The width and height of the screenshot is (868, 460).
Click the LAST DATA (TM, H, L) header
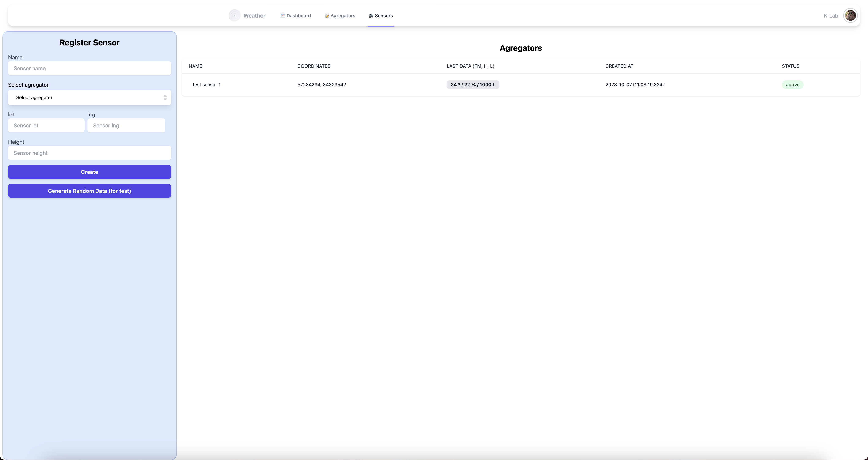click(x=470, y=66)
